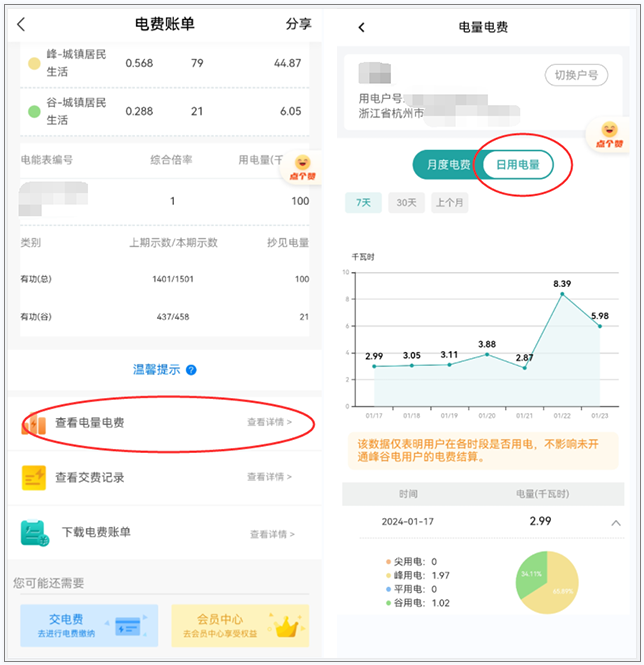Tap the 8.39 data point on chart
644x665 pixels.
562,294
